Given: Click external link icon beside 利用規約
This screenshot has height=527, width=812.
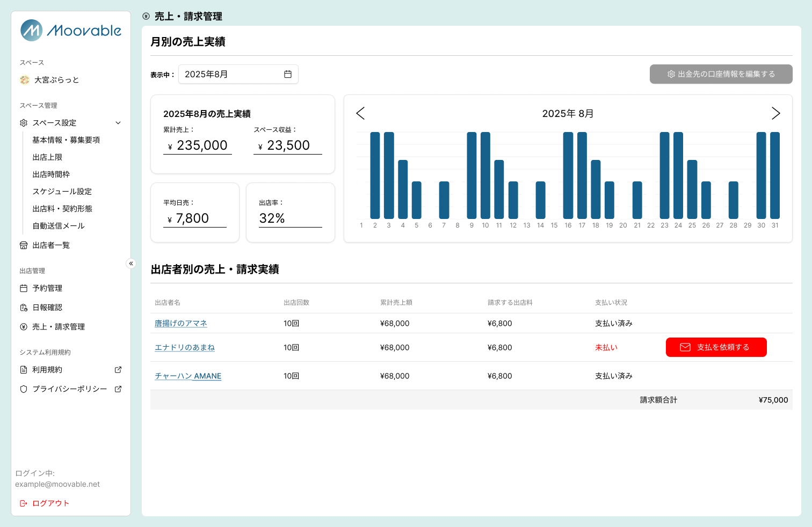Looking at the screenshot, I should (x=118, y=370).
